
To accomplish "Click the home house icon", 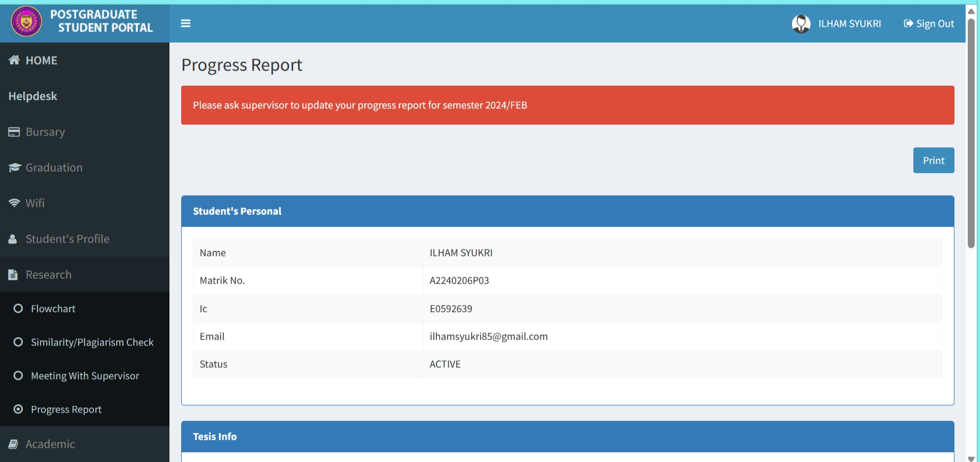I will click(x=14, y=60).
